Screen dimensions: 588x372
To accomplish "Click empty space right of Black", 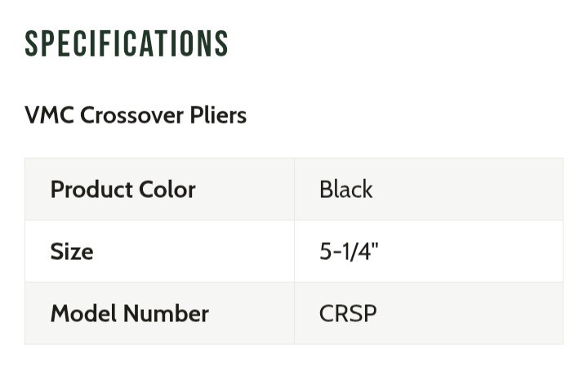I will [x=467, y=189].
